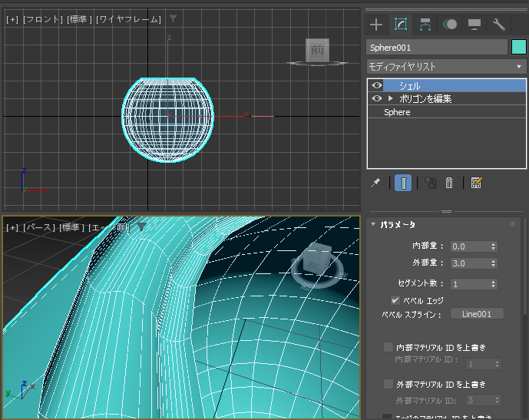Select the シェル modifier in stack

pyautogui.click(x=454, y=86)
